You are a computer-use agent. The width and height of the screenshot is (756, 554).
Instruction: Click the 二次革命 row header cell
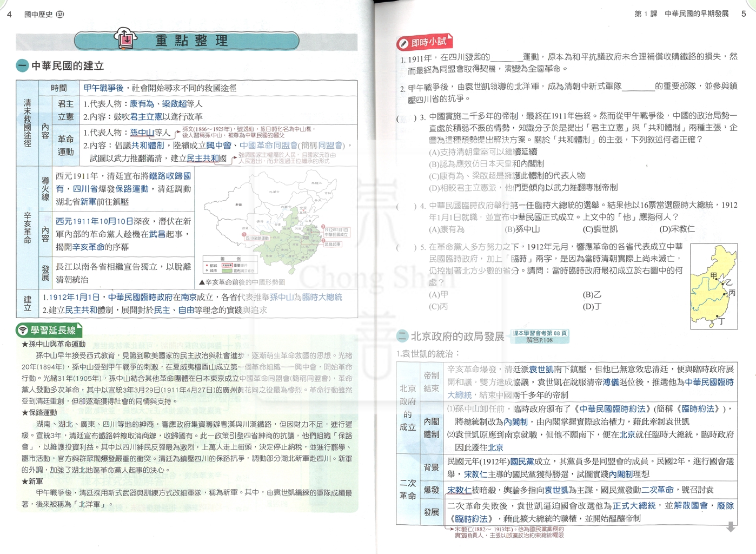pos(408,490)
